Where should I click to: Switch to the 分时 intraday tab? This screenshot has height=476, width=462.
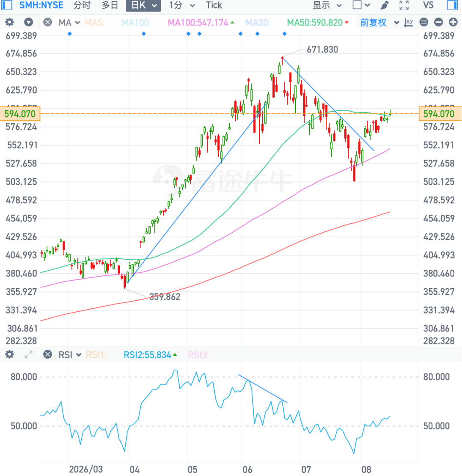click(x=82, y=5)
